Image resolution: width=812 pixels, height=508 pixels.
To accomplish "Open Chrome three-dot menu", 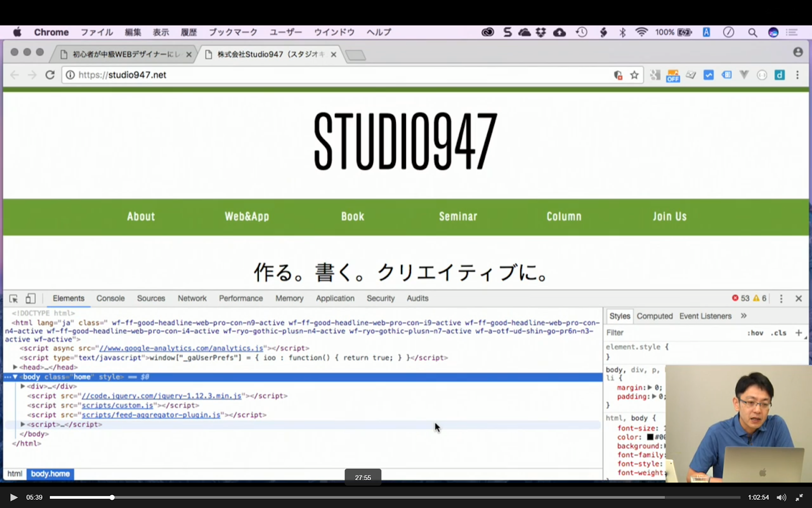I will coord(797,75).
